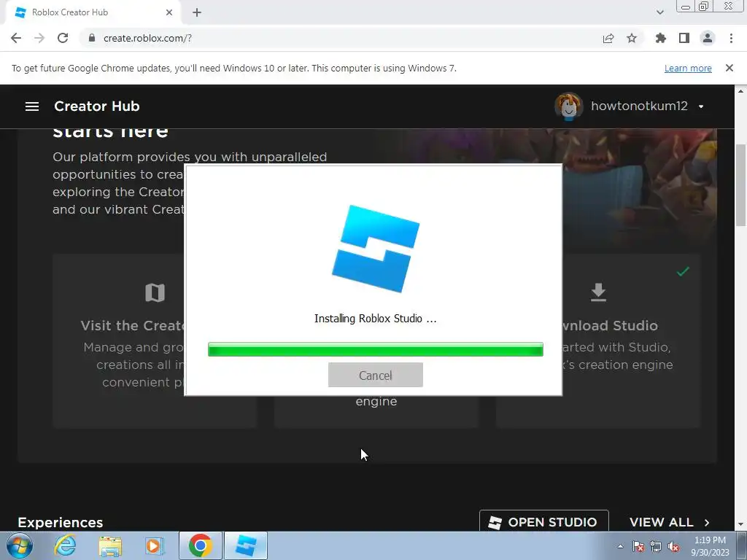Click the page vertical scrollbar thumb

[740, 184]
